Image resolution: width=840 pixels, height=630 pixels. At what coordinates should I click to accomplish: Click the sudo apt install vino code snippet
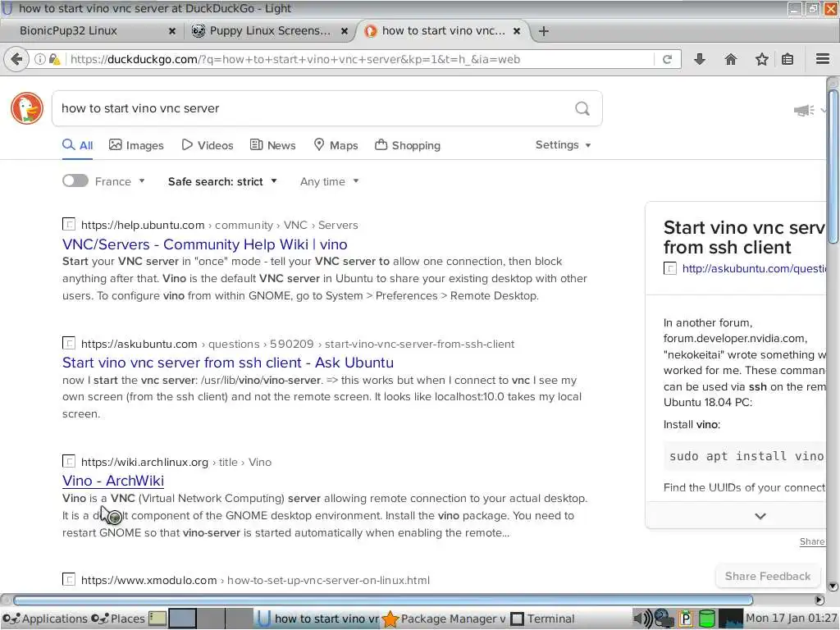click(746, 456)
